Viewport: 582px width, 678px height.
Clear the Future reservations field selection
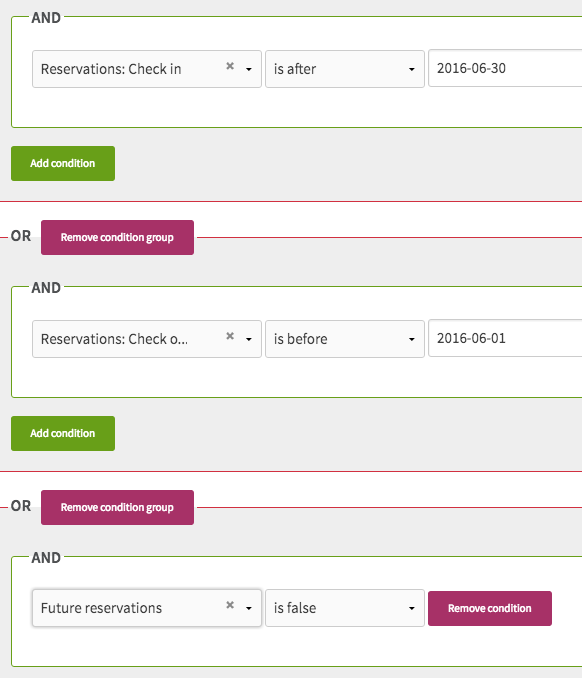point(230,605)
